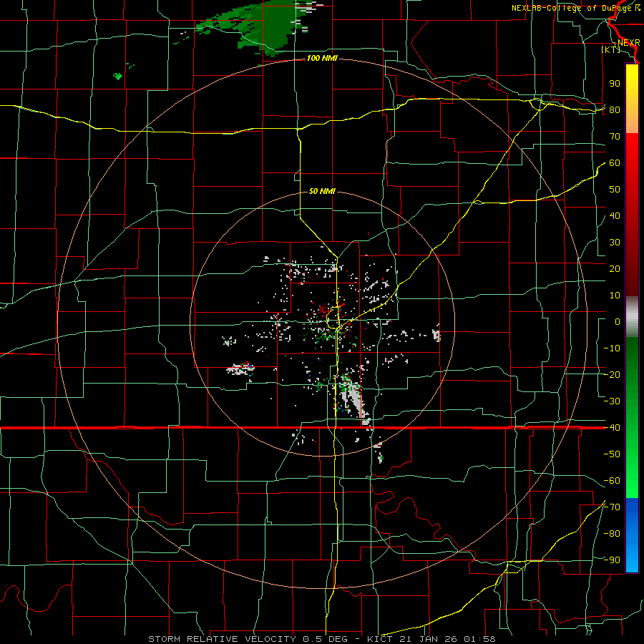Image resolution: width=644 pixels, height=644 pixels.
Task: Click the 90 value on the velocity scale
Action: (615, 84)
